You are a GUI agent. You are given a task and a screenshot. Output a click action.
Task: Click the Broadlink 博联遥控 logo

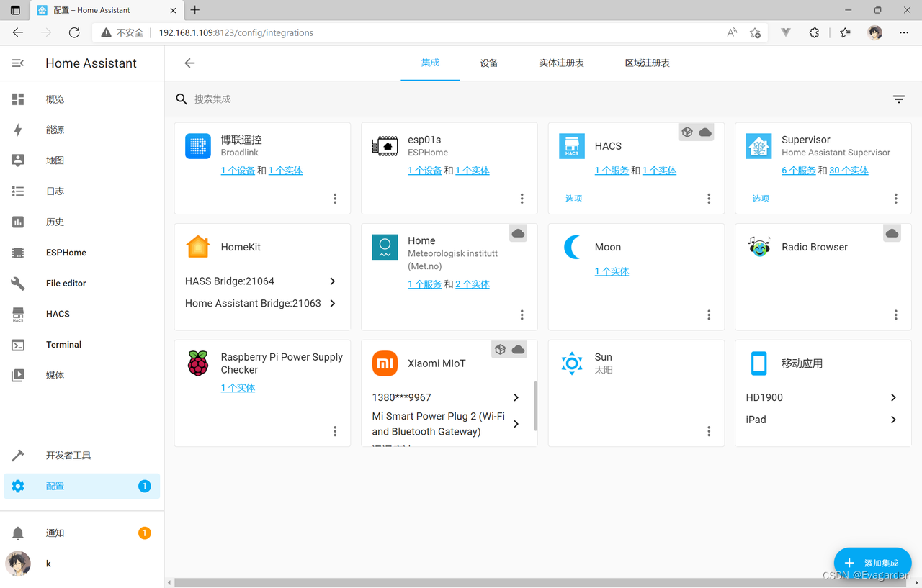(198, 146)
